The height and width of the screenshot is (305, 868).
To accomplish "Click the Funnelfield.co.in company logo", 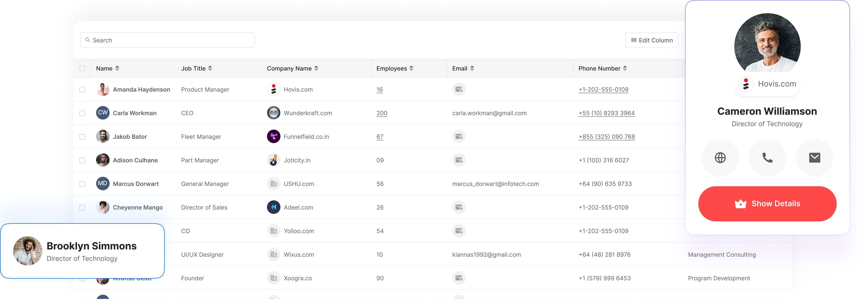I will tap(274, 137).
